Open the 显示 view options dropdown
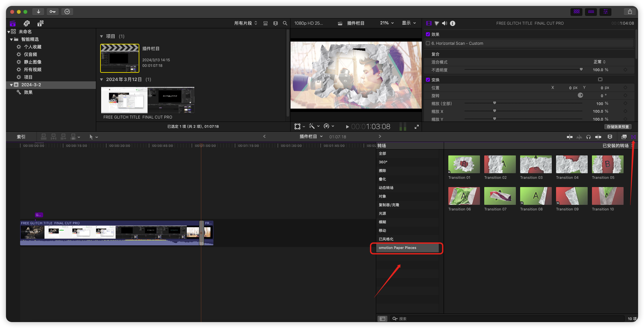Screen dimensions: 644x328 click(409, 23)
